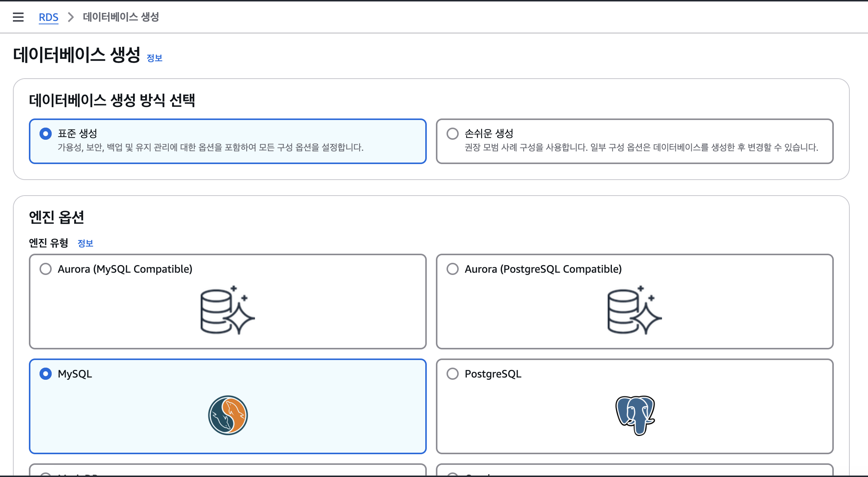The width and height of the screenshot is (868, 477).
Task: Open the RDS breadcrumb link
Action: [49, 17]
